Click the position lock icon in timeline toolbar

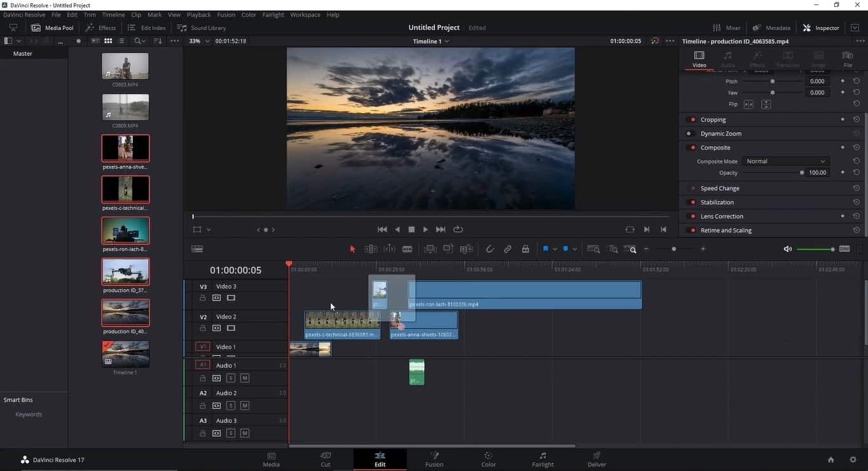(525, 249)
